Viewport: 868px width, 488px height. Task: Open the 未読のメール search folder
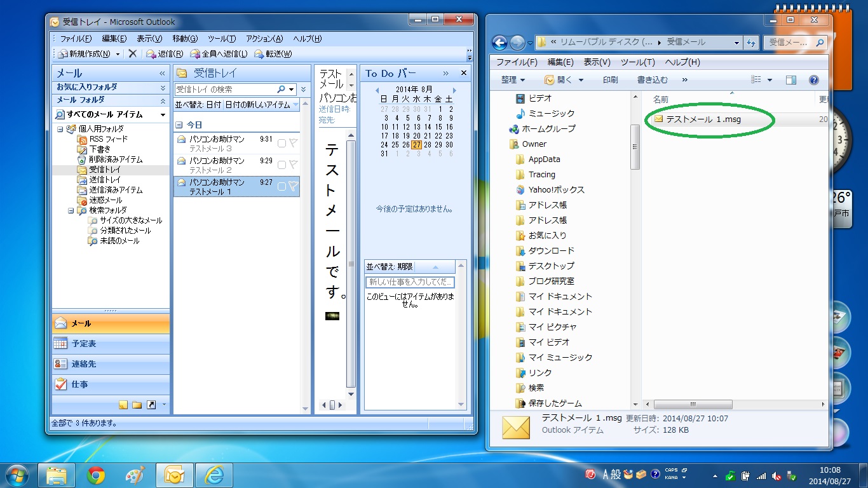tap(113, 241)
